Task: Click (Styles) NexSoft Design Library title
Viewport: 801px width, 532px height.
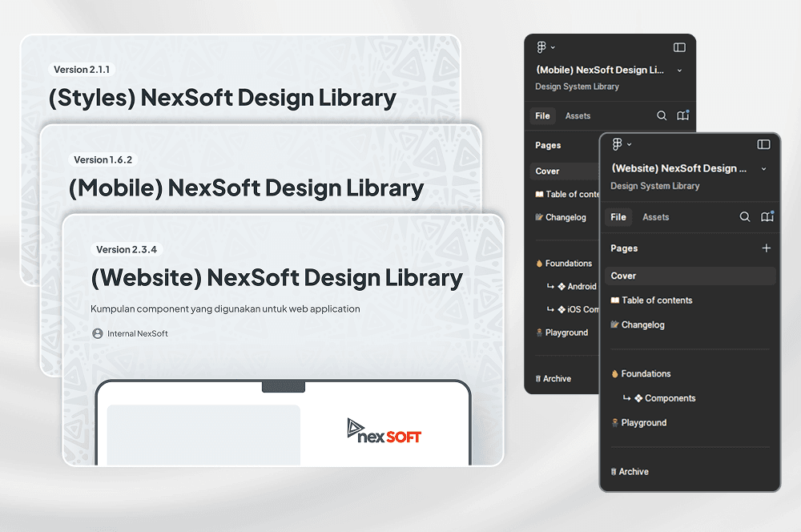Action: (222, 98)
